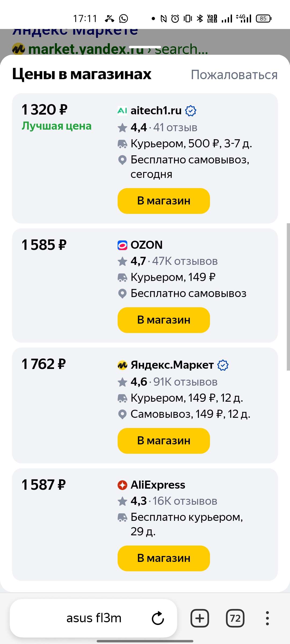This screenshot has height=644, width=290.
Task: Tap the verified badge next to aitech1.ru
Action: point(191,111)
